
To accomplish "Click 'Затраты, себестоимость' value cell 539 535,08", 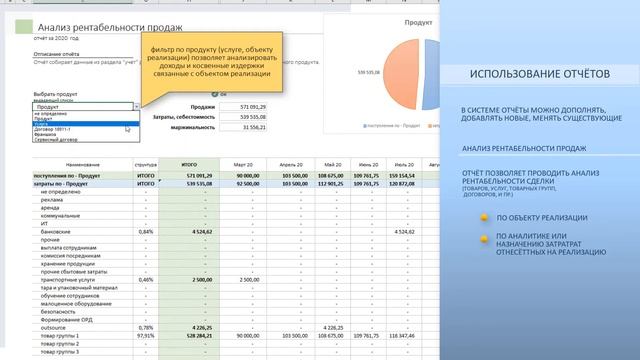I will point(243,117).
